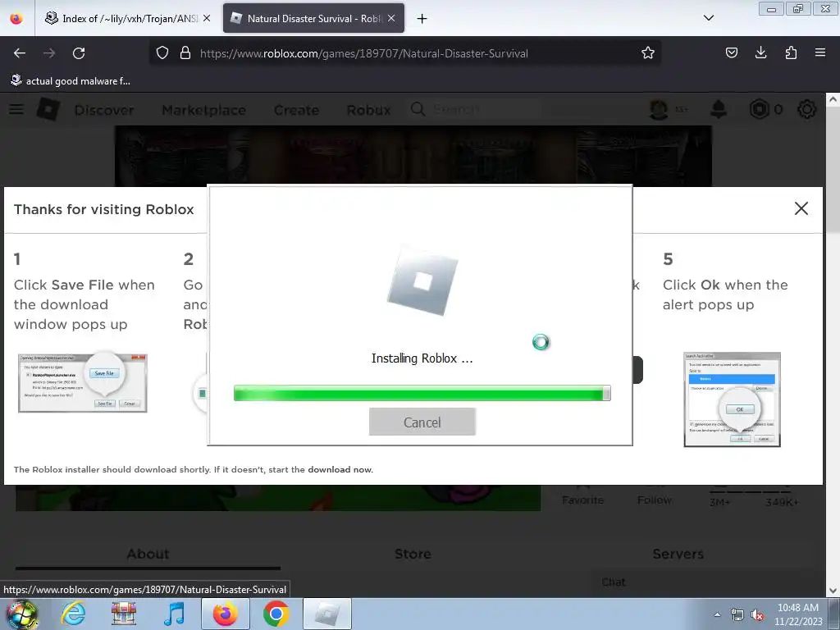The height and width of the screenshot is (630, 840).
Task: Open muted volume tray icon
Action: tap(757, 614)
